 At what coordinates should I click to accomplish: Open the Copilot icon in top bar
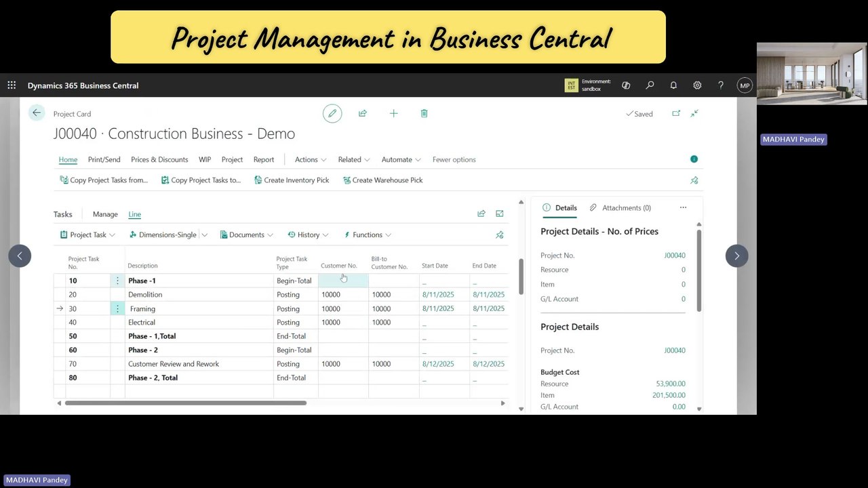[x=626, y=85]
